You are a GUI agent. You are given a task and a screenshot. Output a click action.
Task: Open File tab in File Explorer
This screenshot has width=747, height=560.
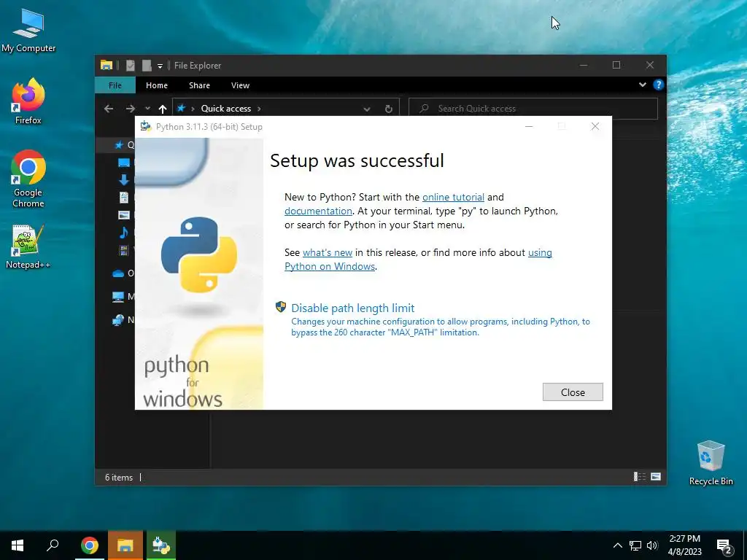(115, 85)
